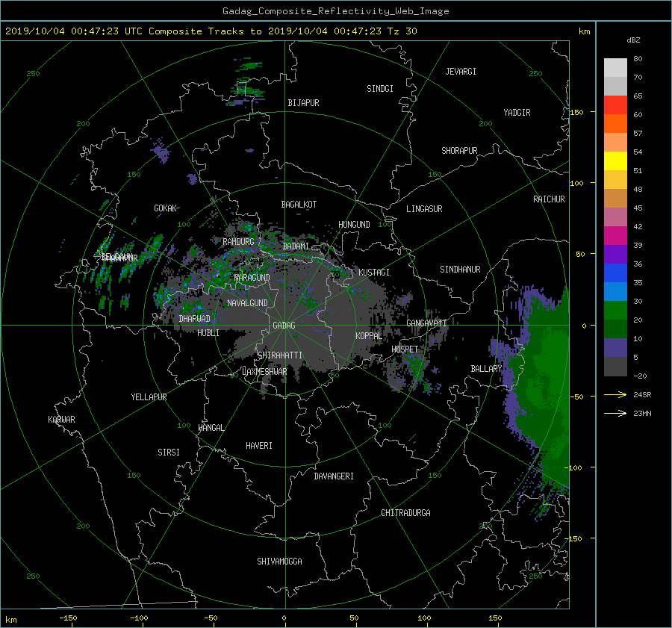Click the yellow 24SR arrow in the legend
The width and height of the screenshot is (672, 628).
click(x=615, y=395)
